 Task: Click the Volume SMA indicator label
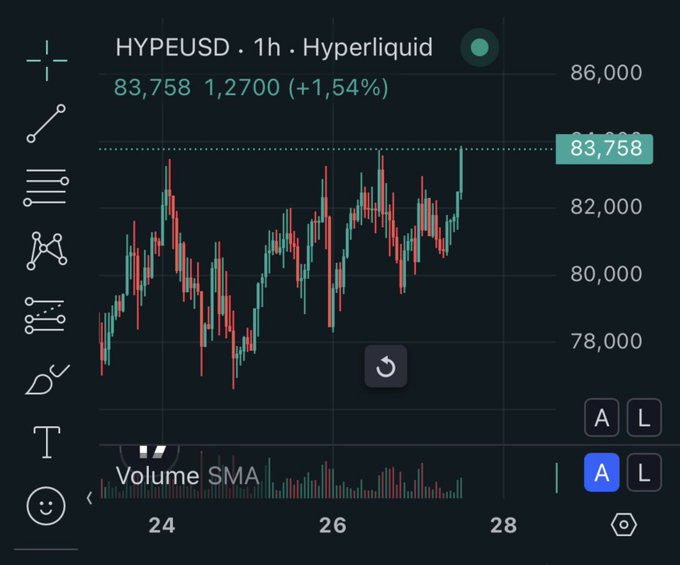click(187, 475)
